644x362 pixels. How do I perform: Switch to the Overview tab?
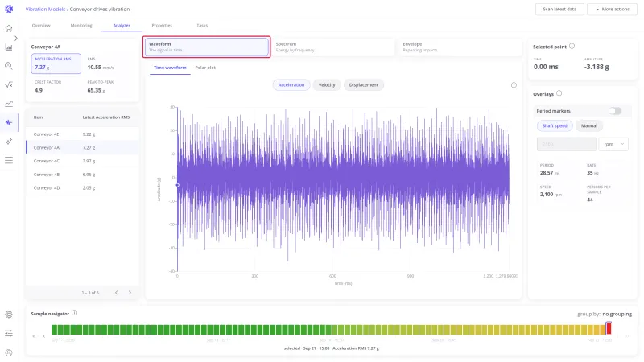[x=41, y=26]
